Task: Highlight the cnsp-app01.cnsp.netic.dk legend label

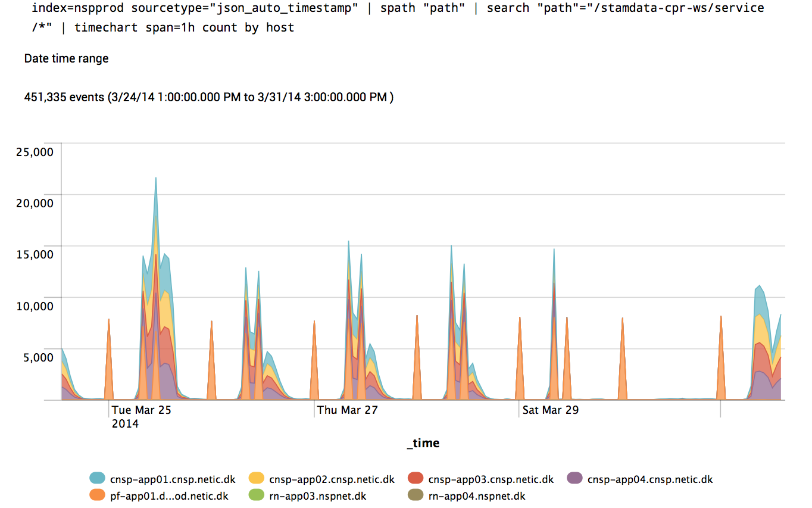Action: point(173,479)
